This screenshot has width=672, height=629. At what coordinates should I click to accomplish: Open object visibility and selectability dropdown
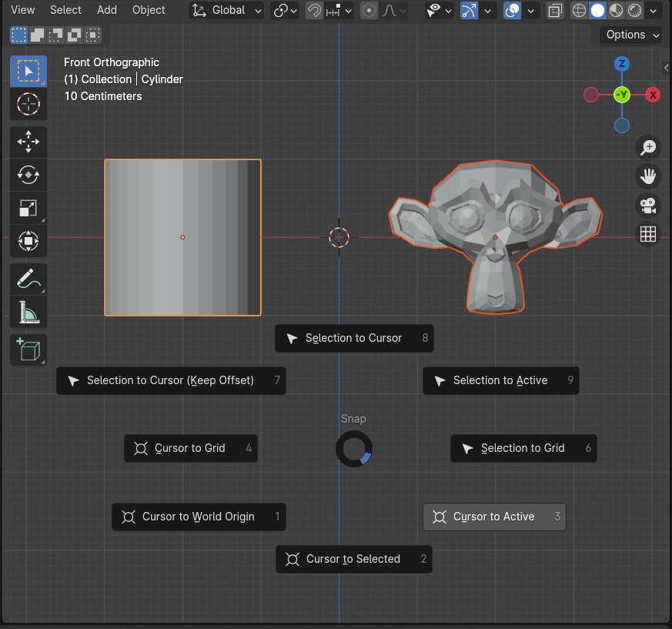tap(439, 10)
